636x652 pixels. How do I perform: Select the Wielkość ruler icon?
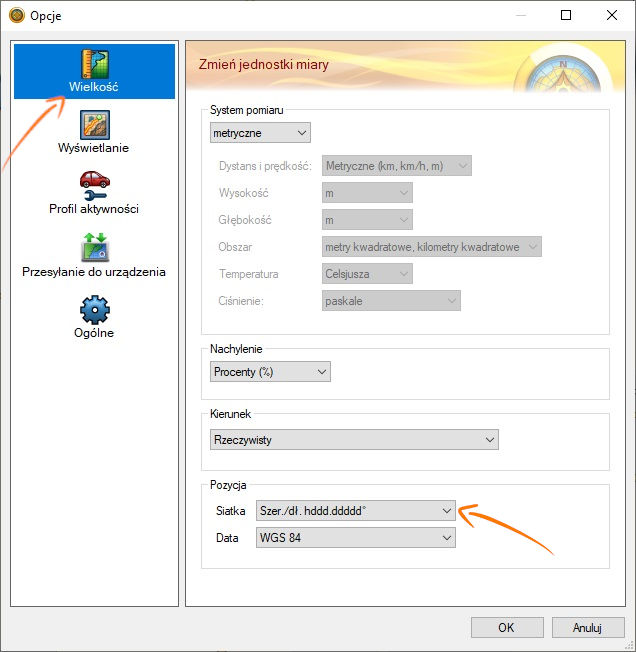tap(94, 63)
